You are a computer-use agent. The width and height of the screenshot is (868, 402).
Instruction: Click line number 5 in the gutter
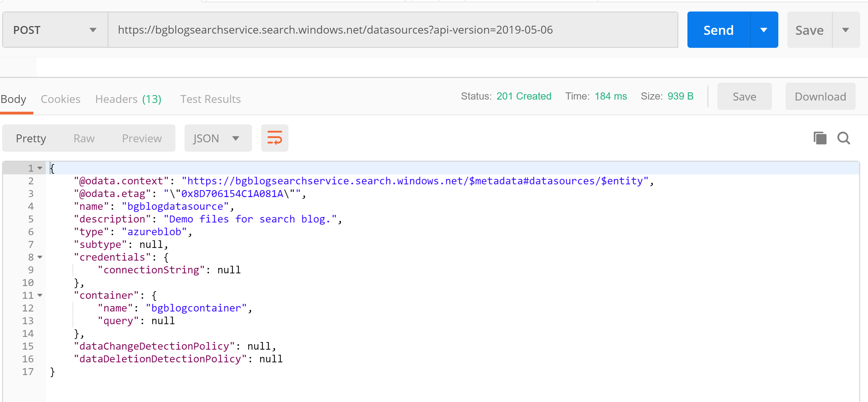pyautogui.click(x=31, y=219)
